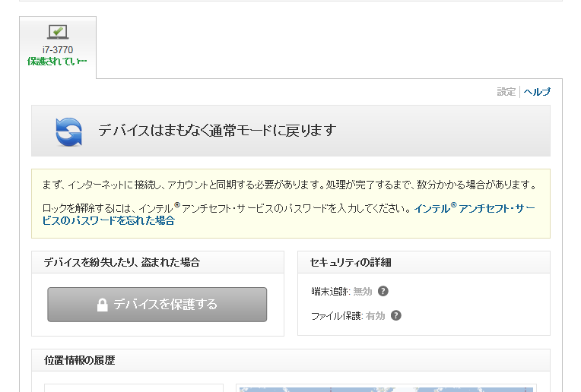This screenshot has height=392, width=581.
Task: Show help for 端末追跡 question mark
Action: [x=383, y=291]
